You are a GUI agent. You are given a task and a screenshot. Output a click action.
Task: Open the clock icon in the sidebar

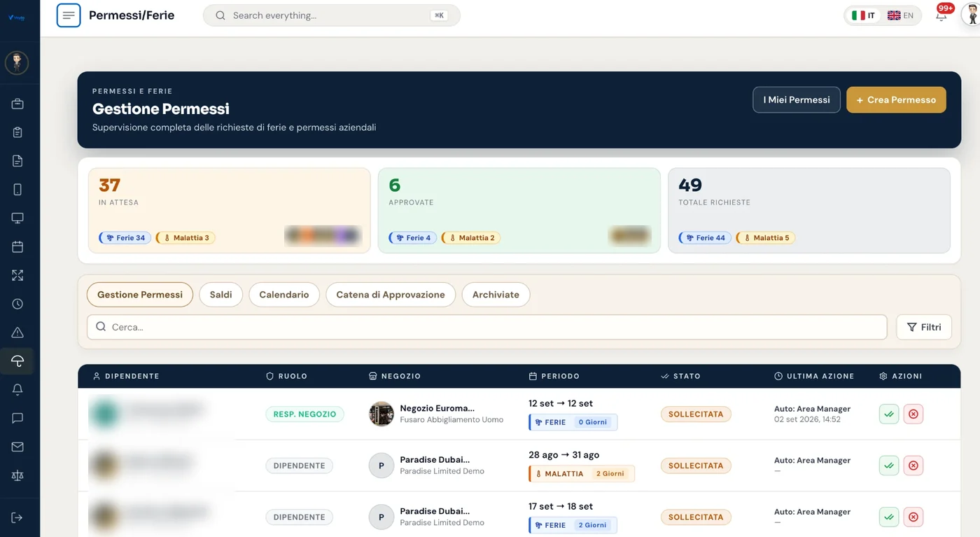(17, 304)
